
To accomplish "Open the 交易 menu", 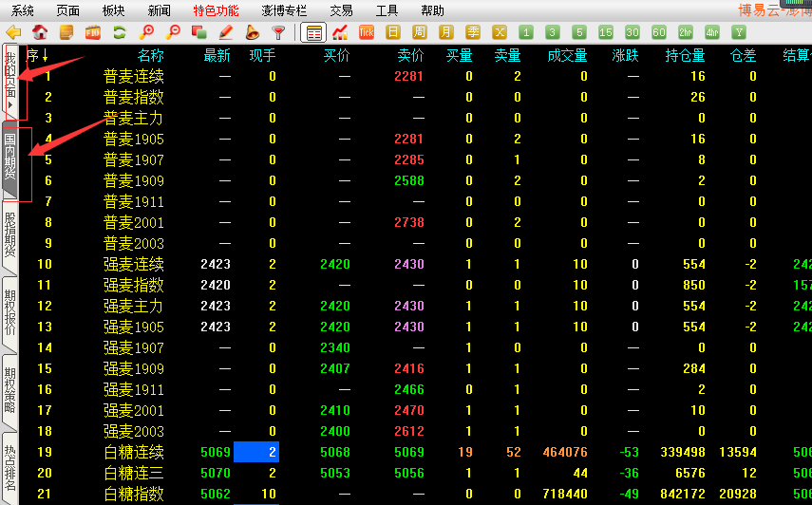I will (x=341, y=10).
